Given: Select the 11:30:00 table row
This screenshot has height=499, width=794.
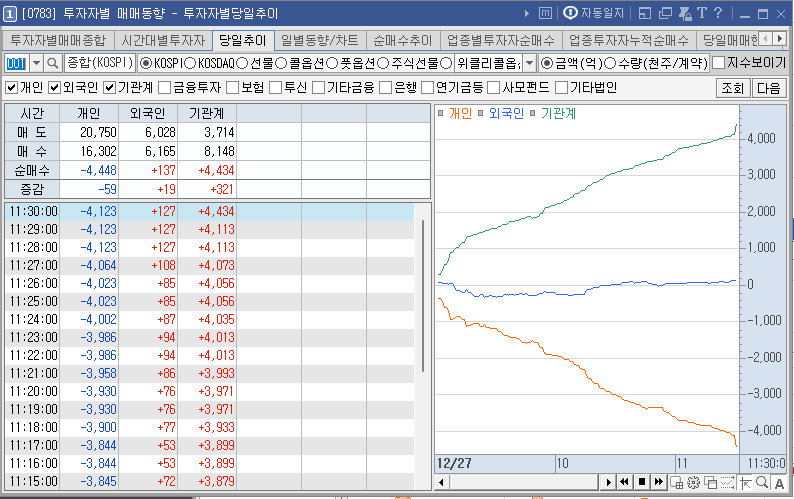Looking at the screenshot, I should [209, 211].
